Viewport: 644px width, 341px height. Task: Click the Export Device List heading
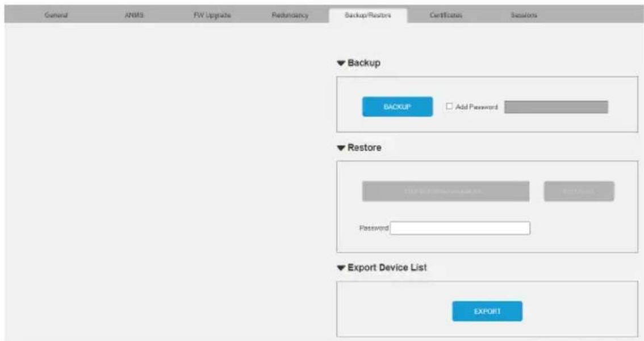point(387,268)
